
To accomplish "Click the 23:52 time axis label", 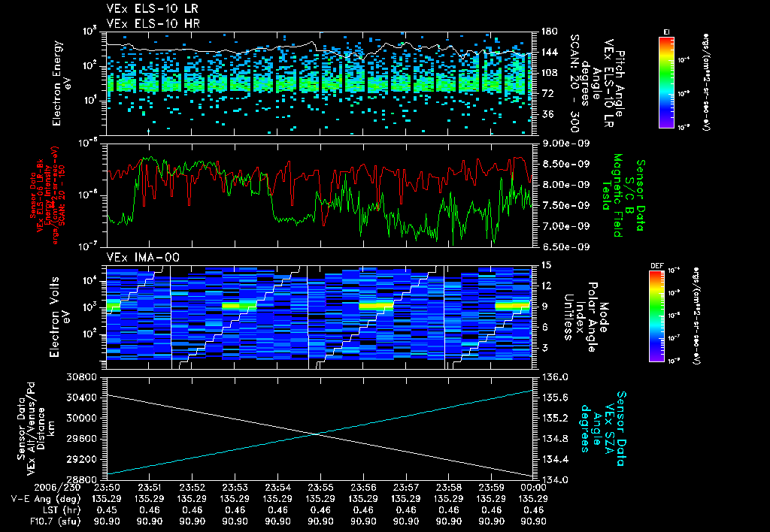I will pyautogui.click(x=192, y=488).
